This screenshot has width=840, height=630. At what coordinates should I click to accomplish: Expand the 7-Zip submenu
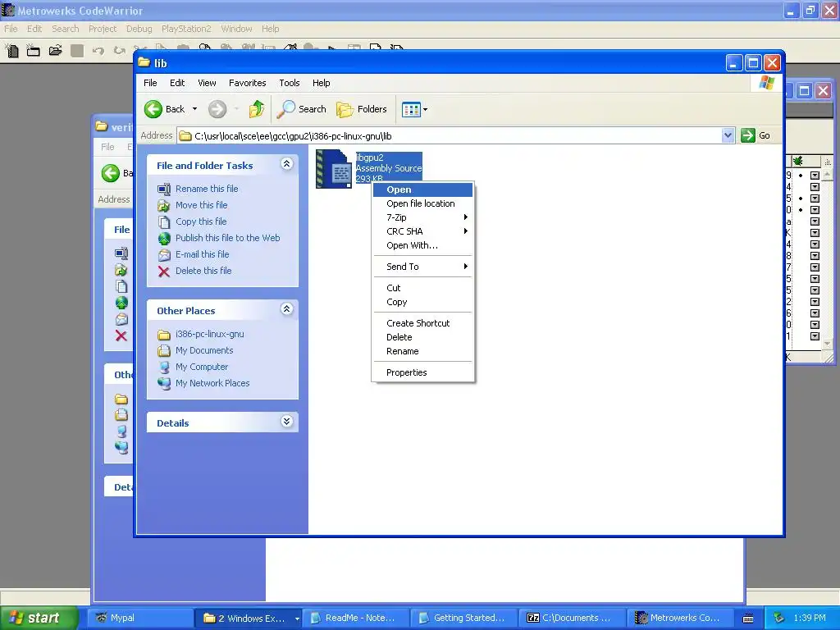pyautogui.click(x=422, y=217)
